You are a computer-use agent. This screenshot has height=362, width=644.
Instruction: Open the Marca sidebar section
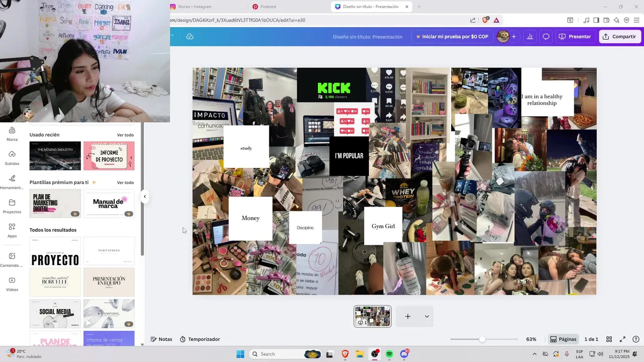point(12,134)
